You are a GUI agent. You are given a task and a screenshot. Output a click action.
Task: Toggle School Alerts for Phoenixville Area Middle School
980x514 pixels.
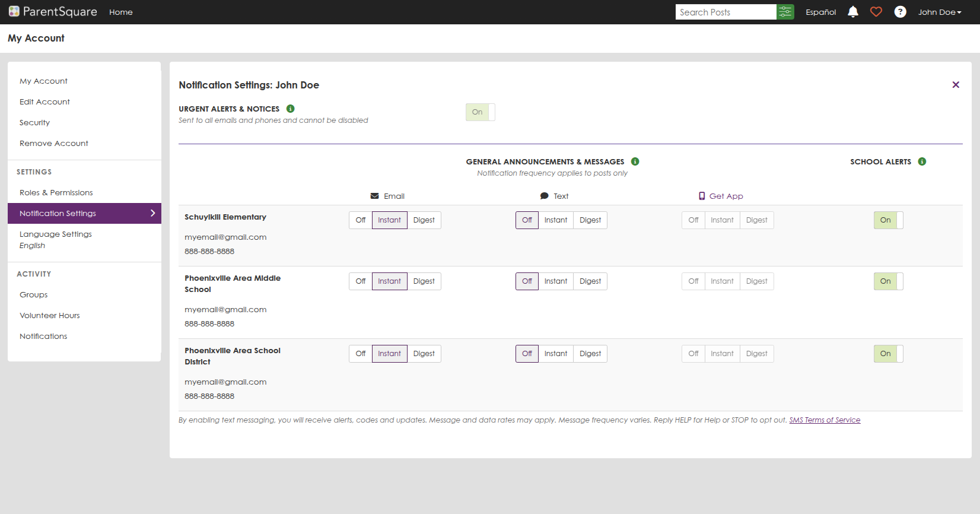tap(889, 281)
